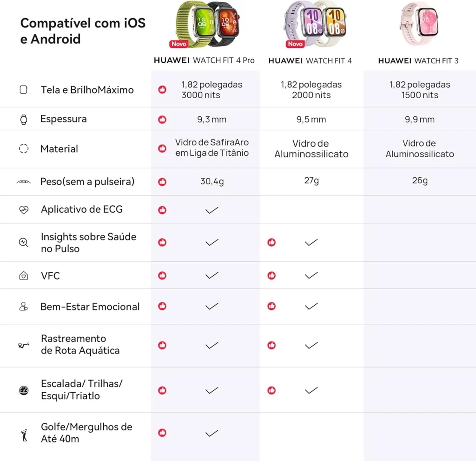This screenshot has height=461, width=476.
Task: Click the dashed circle Material icon
Action: [x=24, y=149]
